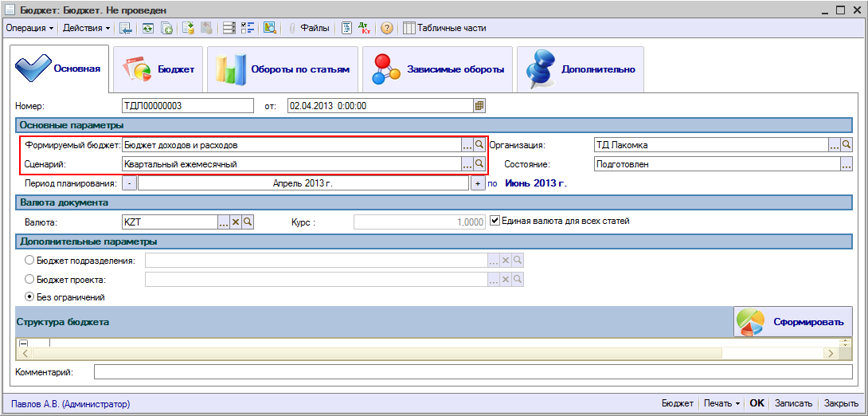Open the Дт/Кт postings icon
This screenshot has height=416, width=868.
[366, 28]
